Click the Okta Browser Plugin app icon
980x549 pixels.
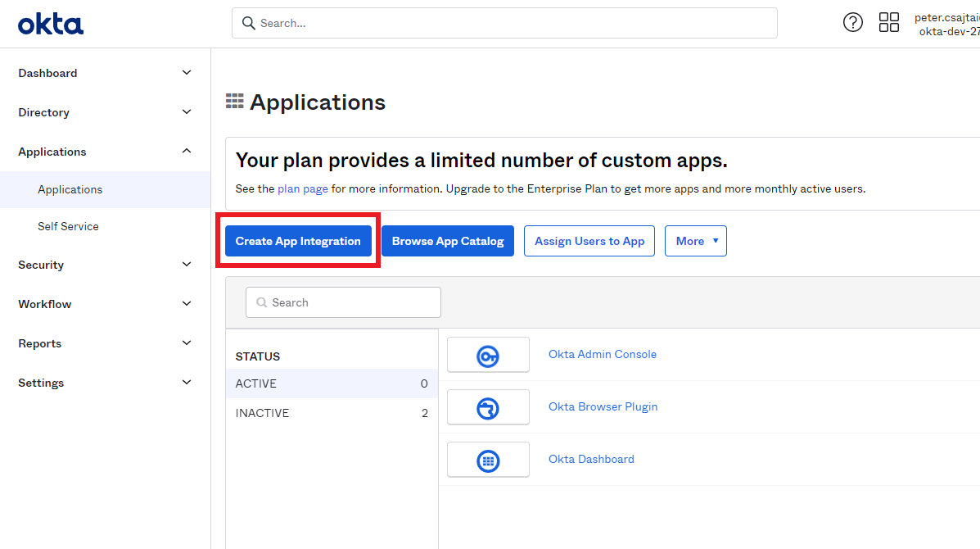(488, 406)
